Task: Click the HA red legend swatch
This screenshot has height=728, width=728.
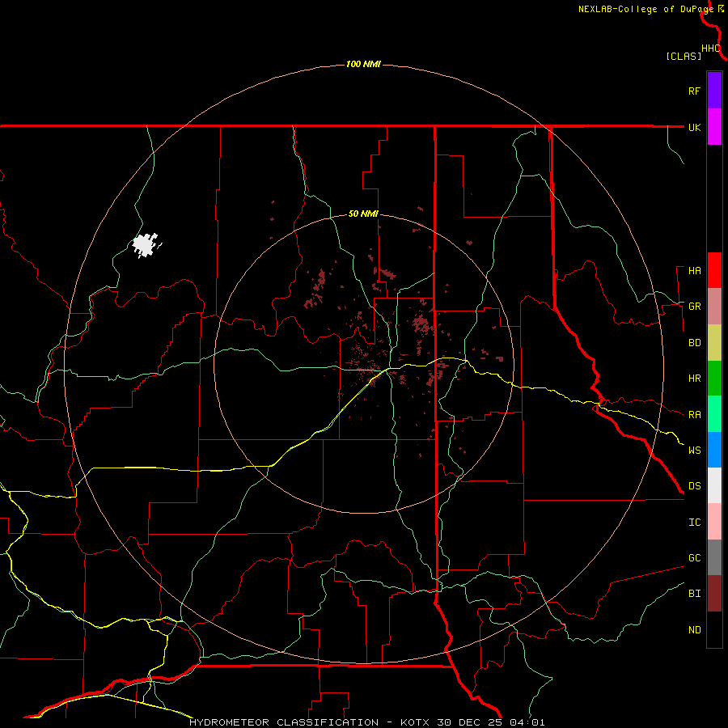Action: [714, 270]
